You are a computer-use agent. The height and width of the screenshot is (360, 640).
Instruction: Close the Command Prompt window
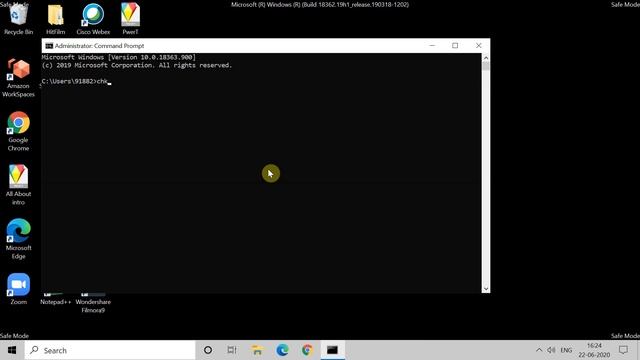coord(478,46)
